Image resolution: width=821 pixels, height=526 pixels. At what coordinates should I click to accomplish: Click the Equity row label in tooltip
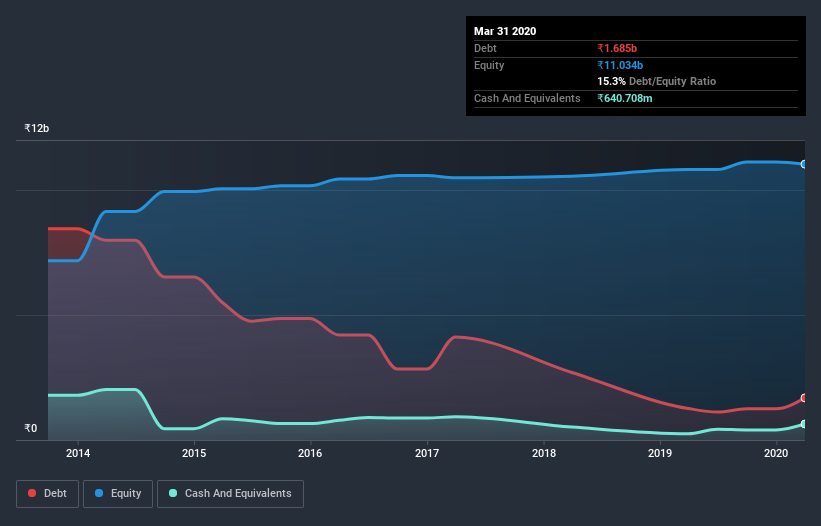tap(489, 65)
